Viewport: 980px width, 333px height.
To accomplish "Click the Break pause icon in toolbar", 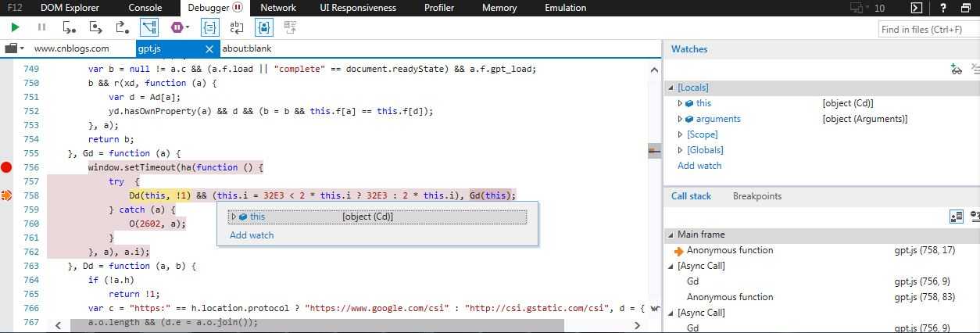I will click(42, 27).
